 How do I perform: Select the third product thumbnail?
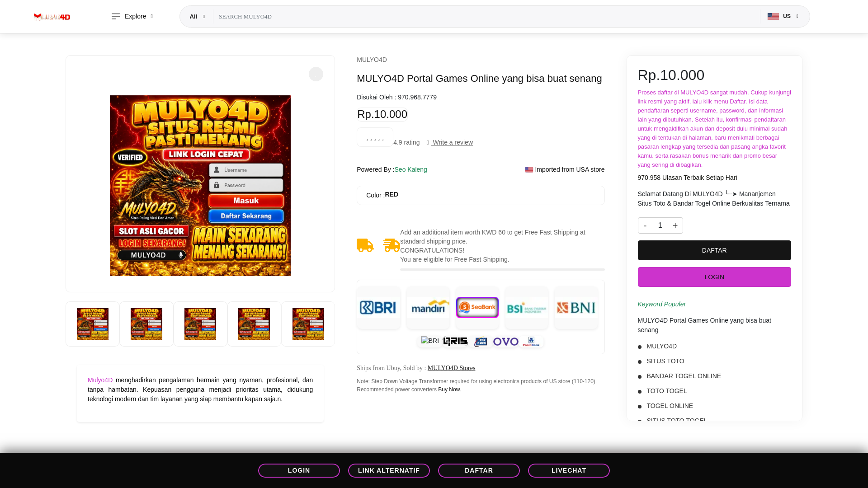tap(200, 324)
